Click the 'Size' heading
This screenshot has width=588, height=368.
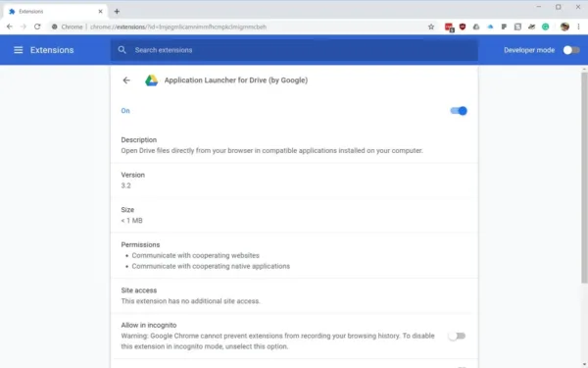(127, 210)
